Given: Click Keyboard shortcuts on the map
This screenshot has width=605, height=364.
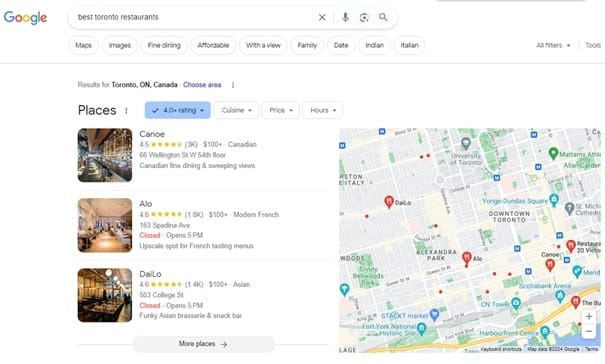Looking at the screenshot, I should click(501, 349).
